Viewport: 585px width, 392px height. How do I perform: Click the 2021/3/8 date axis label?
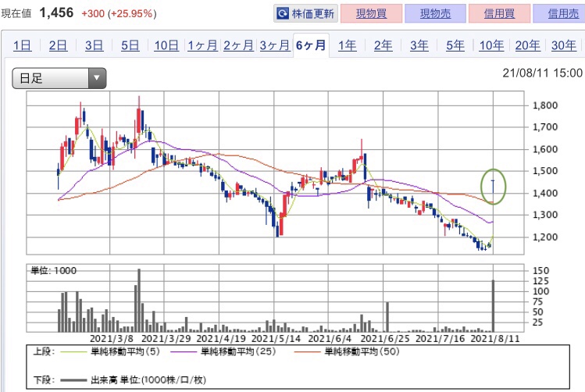point(112,339)
